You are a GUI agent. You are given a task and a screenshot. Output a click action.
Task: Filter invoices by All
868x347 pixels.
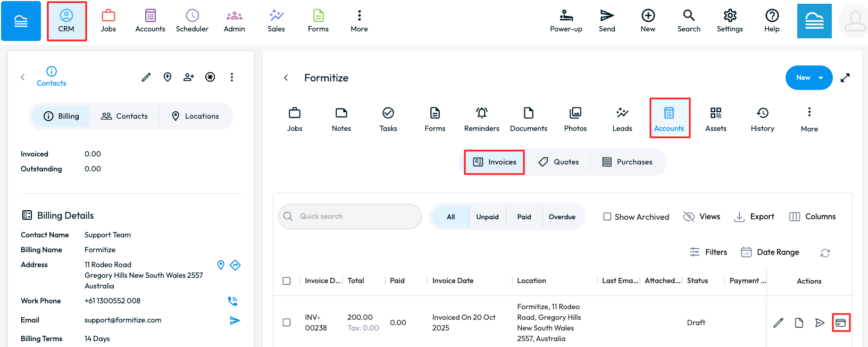[x=451, y=217]
